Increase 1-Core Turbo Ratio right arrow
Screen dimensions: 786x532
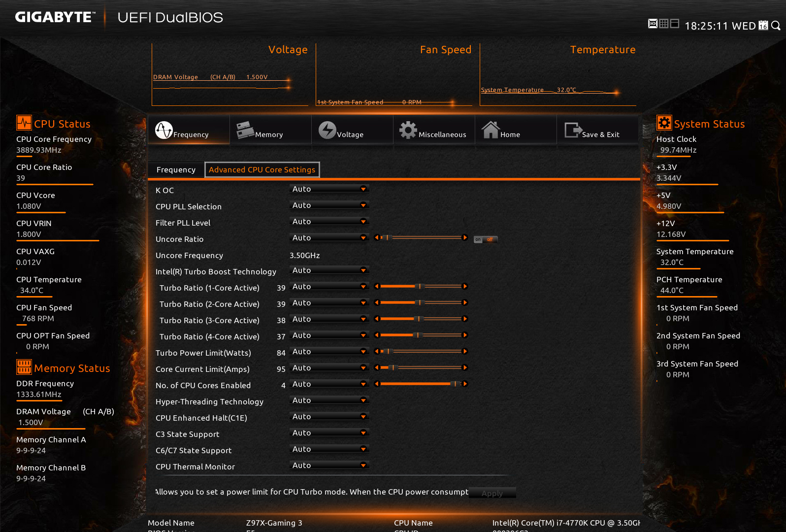click(x=464, y=286)
